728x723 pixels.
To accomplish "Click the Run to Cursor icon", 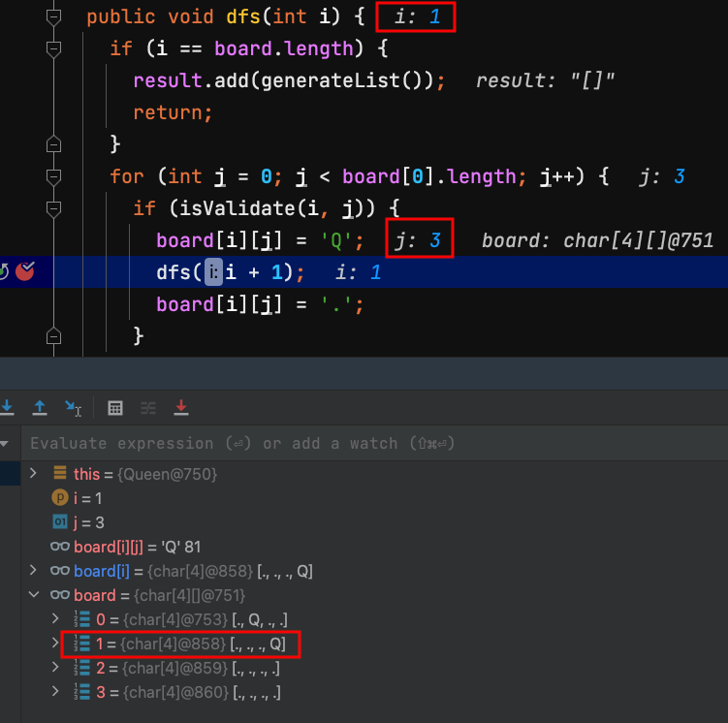I will (74, 408).
